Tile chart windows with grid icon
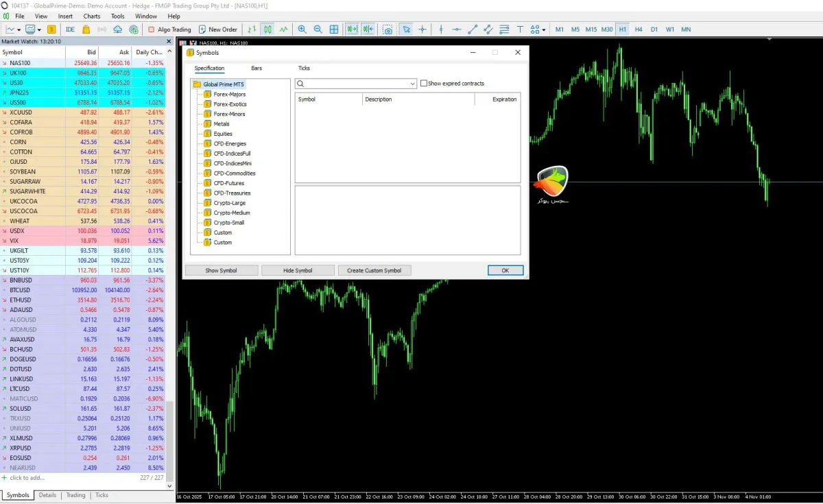Viewport: 823px width, 504px height. pos(334,29)
